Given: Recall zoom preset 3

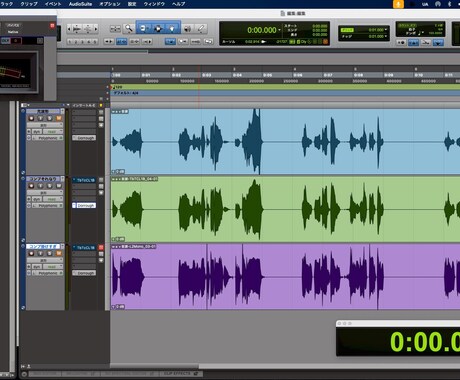Looking at the screenshot, I should point(82,42).
